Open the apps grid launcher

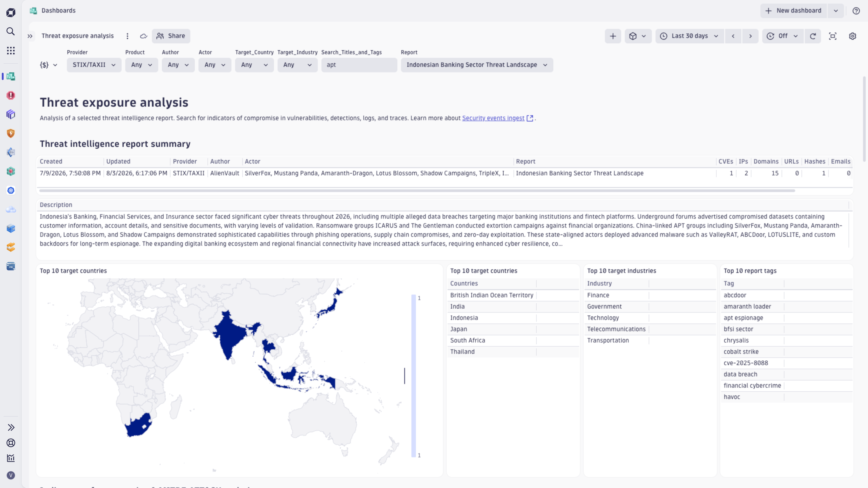[x=11, y=51]
